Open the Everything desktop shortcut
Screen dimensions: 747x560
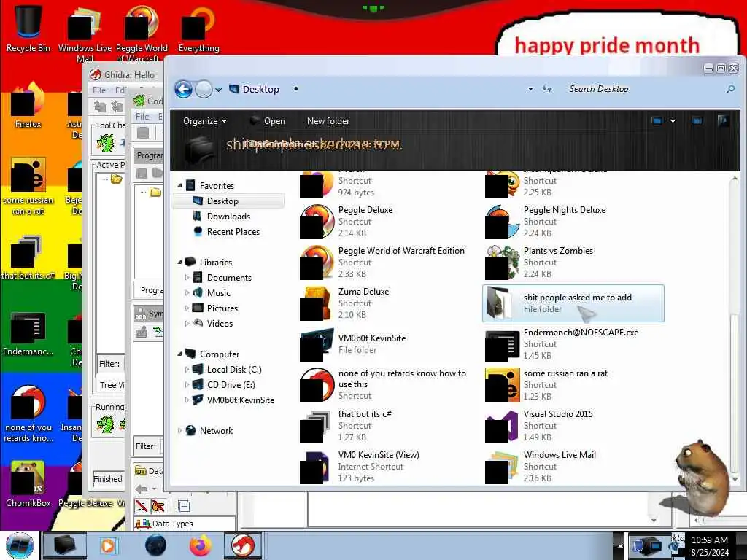[198, 28]
